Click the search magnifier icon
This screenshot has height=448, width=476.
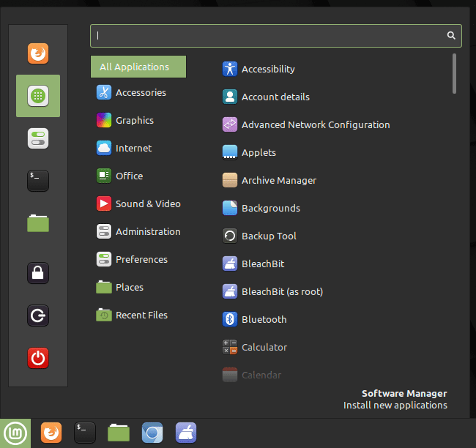tap(451, 36)
